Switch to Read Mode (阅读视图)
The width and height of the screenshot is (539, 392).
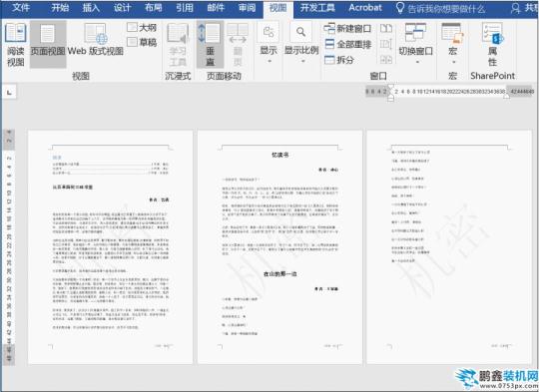(x=15, y=44)
